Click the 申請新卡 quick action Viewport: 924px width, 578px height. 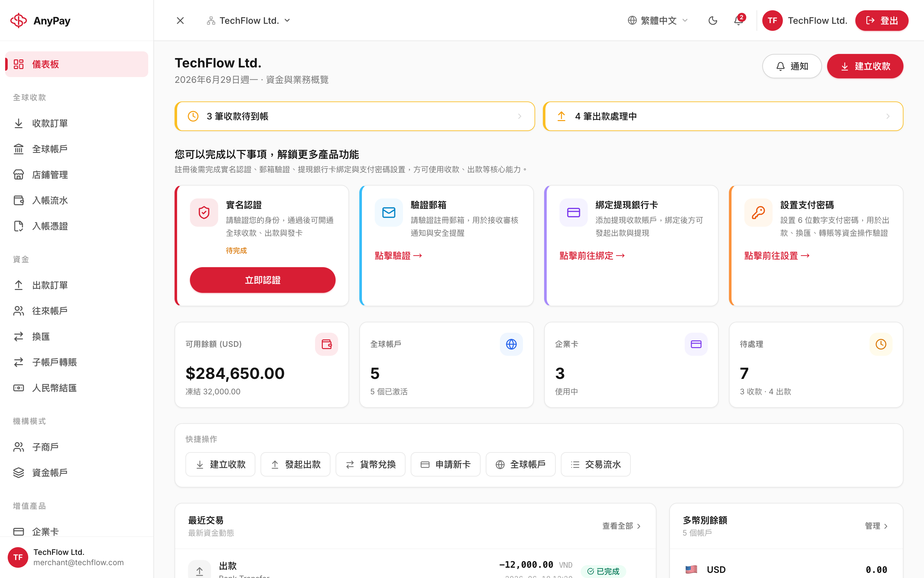point(446,464)
